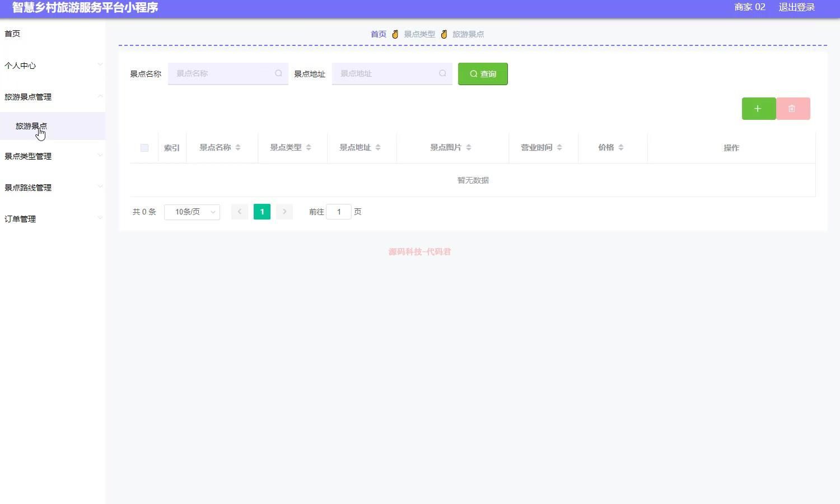
Task: Click the 前往 page number input
Action: coord(339,212)
